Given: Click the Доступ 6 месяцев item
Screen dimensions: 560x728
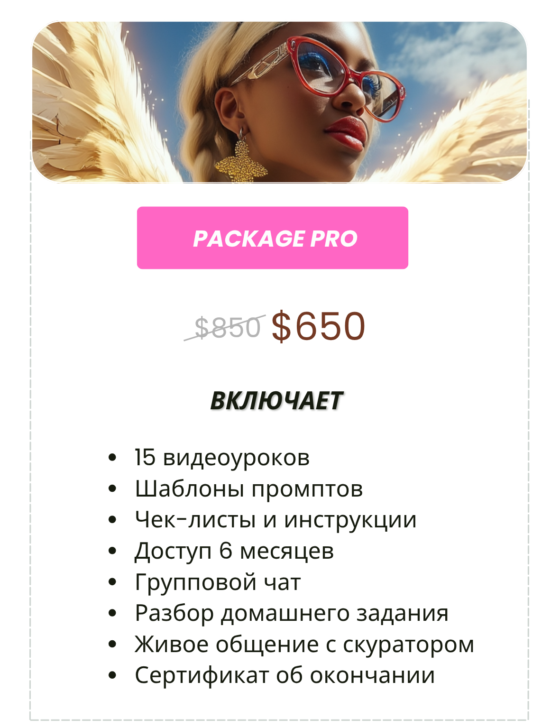Looking at the screenshot, I should (234, 551).
